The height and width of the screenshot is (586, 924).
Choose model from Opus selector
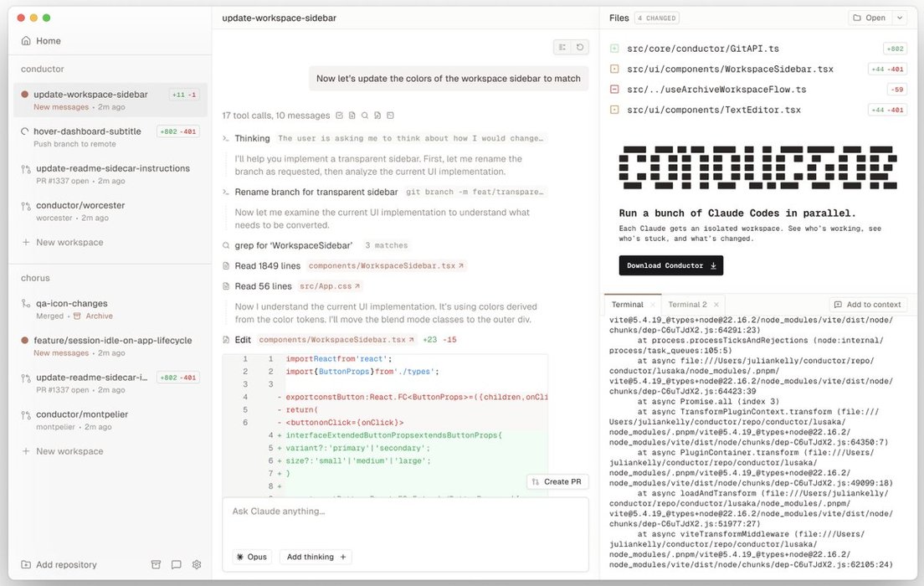(252, 557)
